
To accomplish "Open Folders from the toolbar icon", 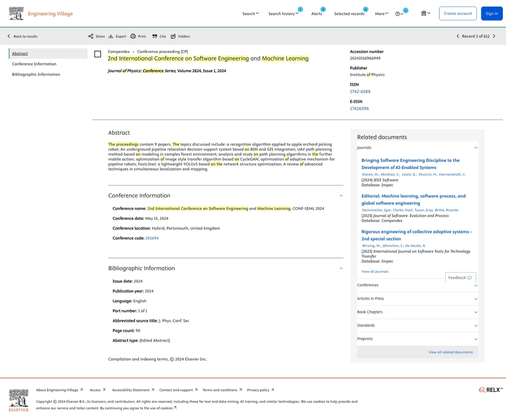I will coord(173,36).
